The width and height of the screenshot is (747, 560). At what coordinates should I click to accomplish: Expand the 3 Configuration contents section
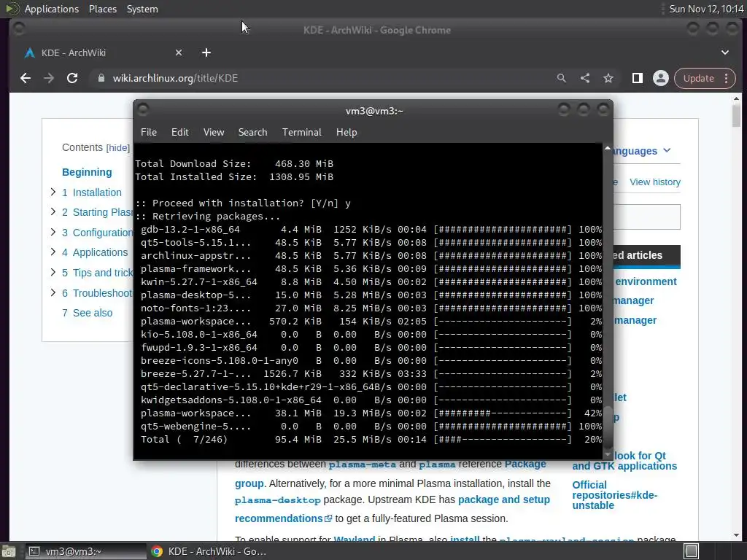(53, 232)
